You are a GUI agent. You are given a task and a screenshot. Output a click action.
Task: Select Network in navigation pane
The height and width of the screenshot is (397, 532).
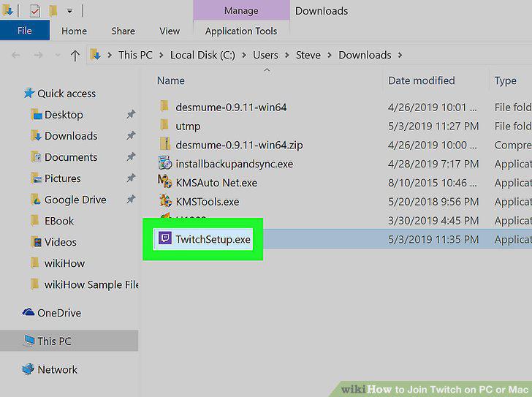(57, 369)
